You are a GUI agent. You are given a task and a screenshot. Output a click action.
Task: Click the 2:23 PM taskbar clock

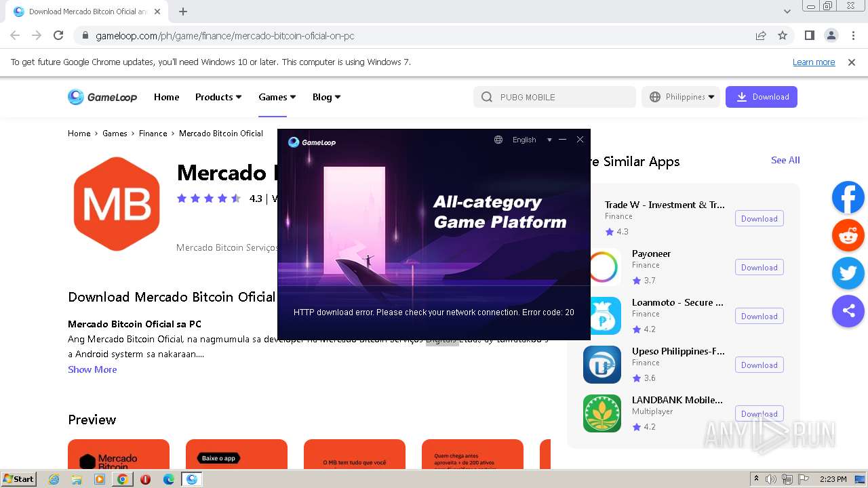(x=833, y=479)
